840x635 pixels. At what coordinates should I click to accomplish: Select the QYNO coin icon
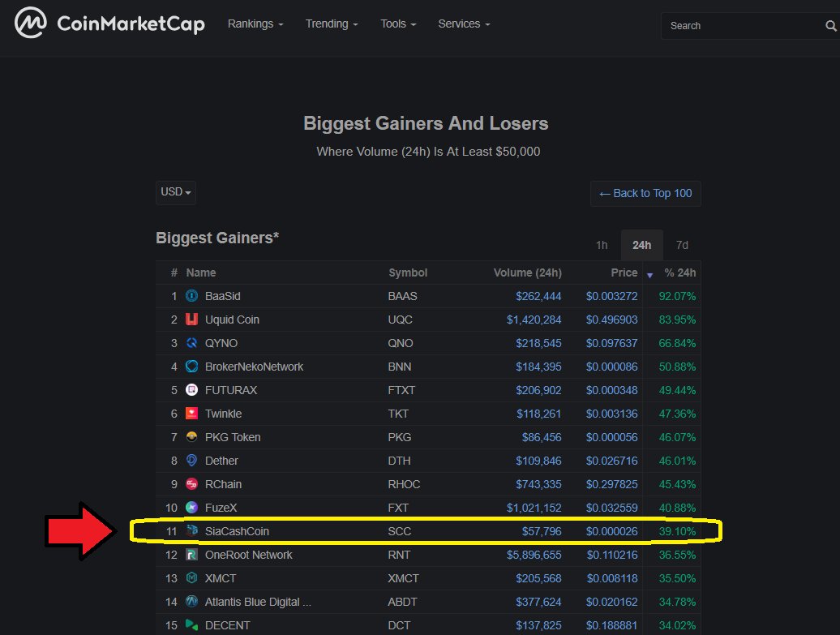click(x=190, y=343)
